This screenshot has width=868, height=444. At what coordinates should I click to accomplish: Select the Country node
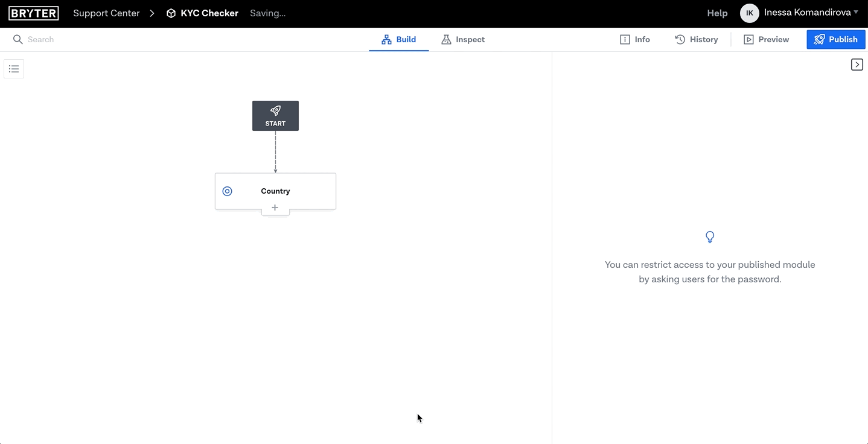(x=275, y=191)
